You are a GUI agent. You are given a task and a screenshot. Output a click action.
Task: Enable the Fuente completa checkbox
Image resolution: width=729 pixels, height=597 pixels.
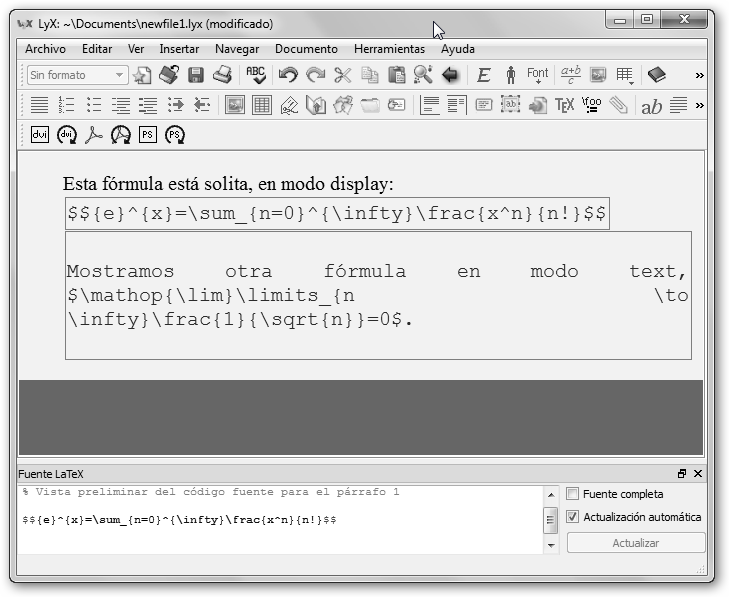pyautogui.click(x=573, y=494)
